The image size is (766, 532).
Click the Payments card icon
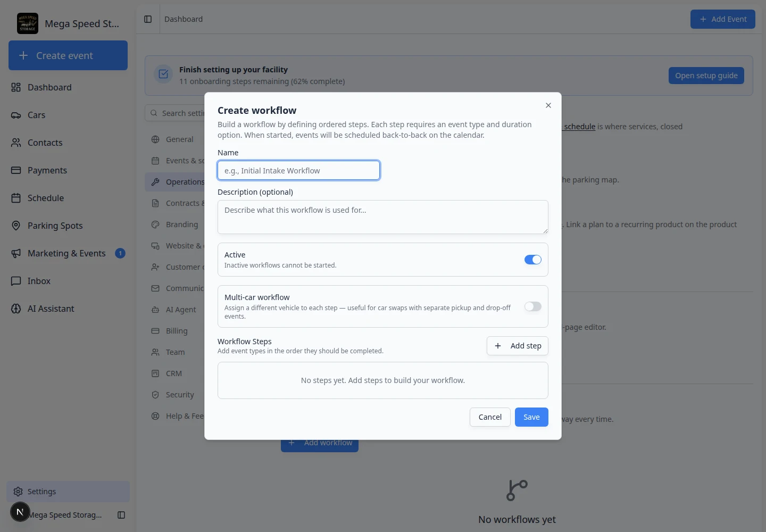(16, 170)
